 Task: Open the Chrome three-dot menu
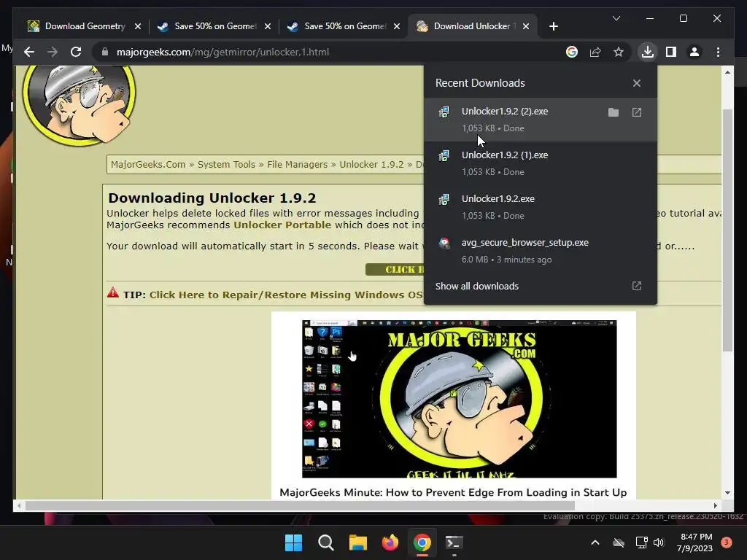coord(718,52)
